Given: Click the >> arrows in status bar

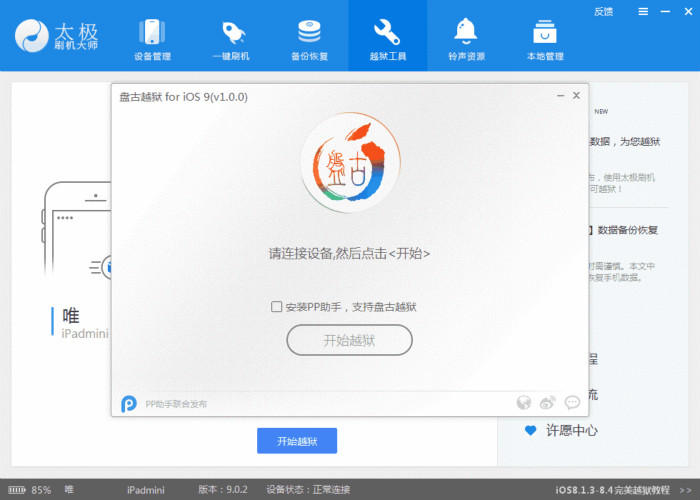Looking at the screenshot, I should click(685, 490).
